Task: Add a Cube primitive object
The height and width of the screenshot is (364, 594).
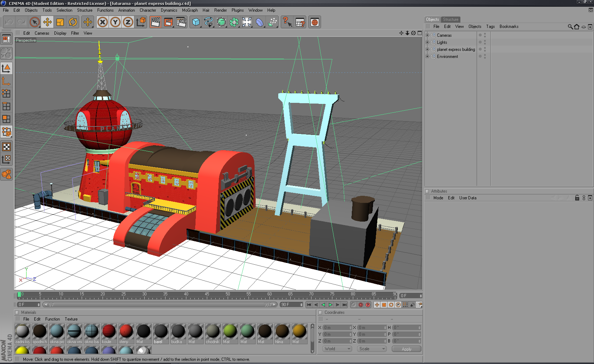Action: click(x=196, y=22)
